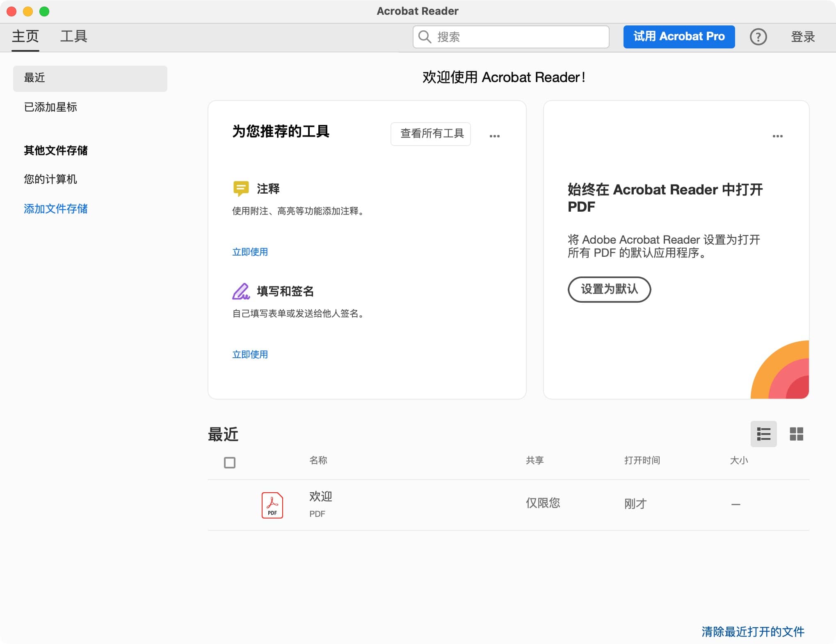Viewport: 836px width, 644px height.
Task: Select the 主页 tab
Action: (x=25, y=37)
